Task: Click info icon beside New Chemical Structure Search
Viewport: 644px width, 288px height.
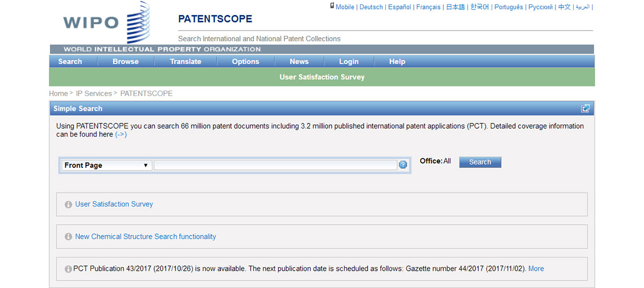Action: (x=68, y=237)
